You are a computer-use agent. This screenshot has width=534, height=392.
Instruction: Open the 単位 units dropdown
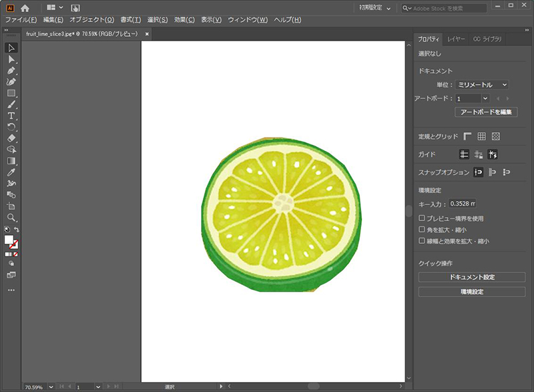pos(482,85)
